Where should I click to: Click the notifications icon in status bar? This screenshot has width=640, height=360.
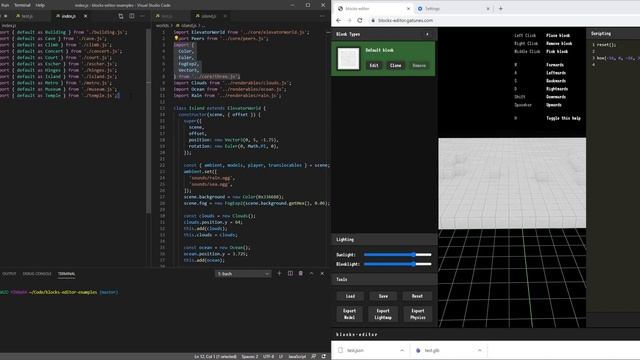(324, 356)
